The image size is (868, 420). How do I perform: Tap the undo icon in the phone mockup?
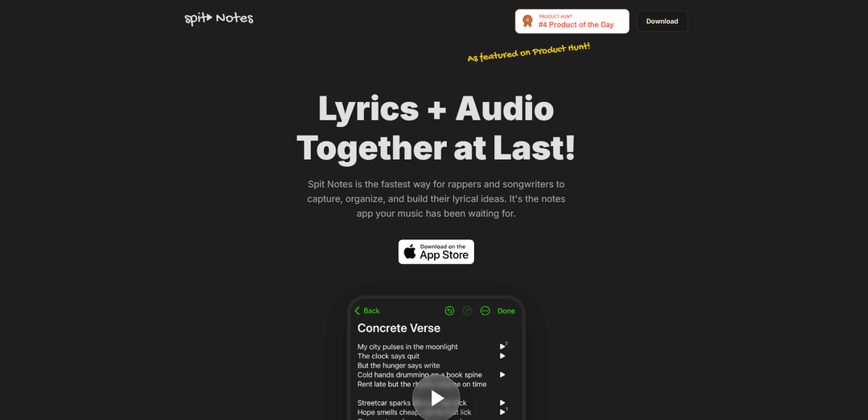click(x=449, y=311)
